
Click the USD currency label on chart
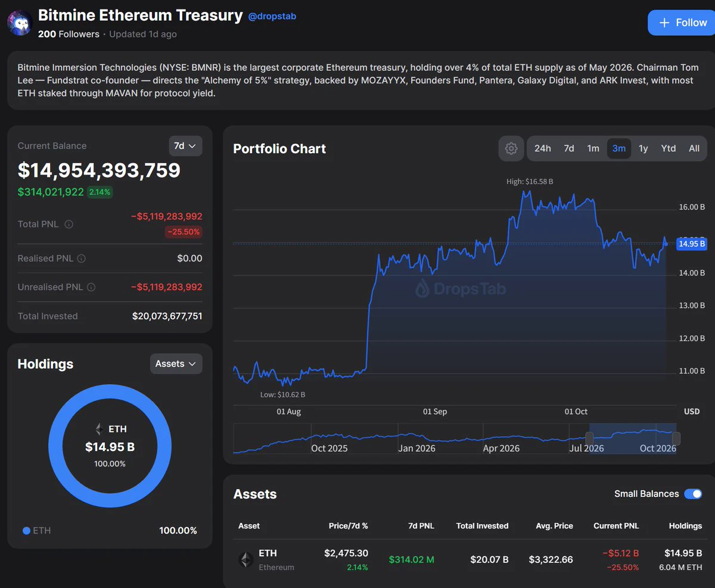click(692, 412)
